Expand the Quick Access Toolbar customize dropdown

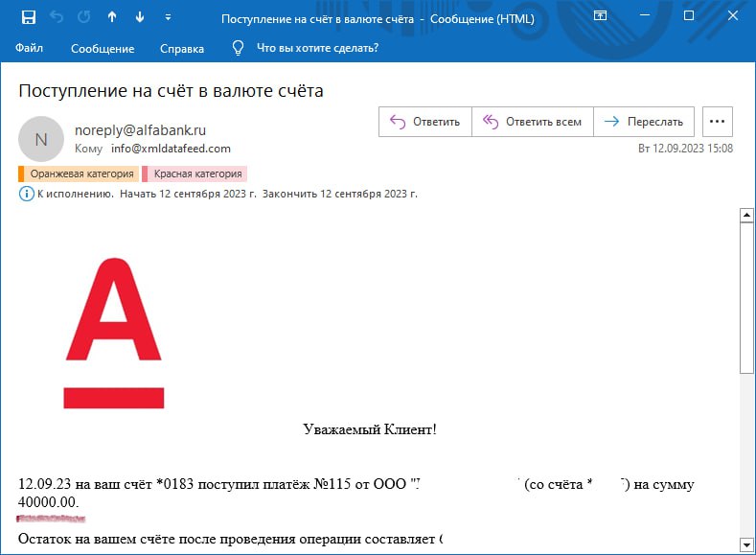(169, 17)
